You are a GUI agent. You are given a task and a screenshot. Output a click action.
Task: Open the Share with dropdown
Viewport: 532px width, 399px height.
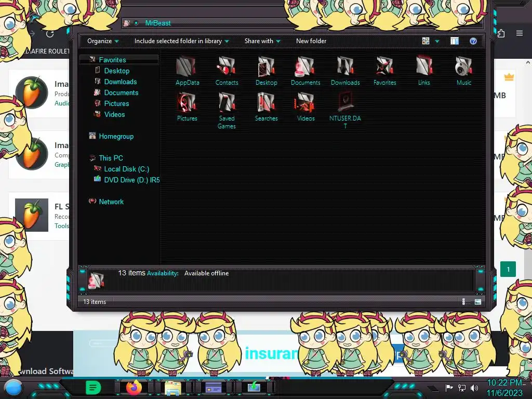[x=262, y=41]
